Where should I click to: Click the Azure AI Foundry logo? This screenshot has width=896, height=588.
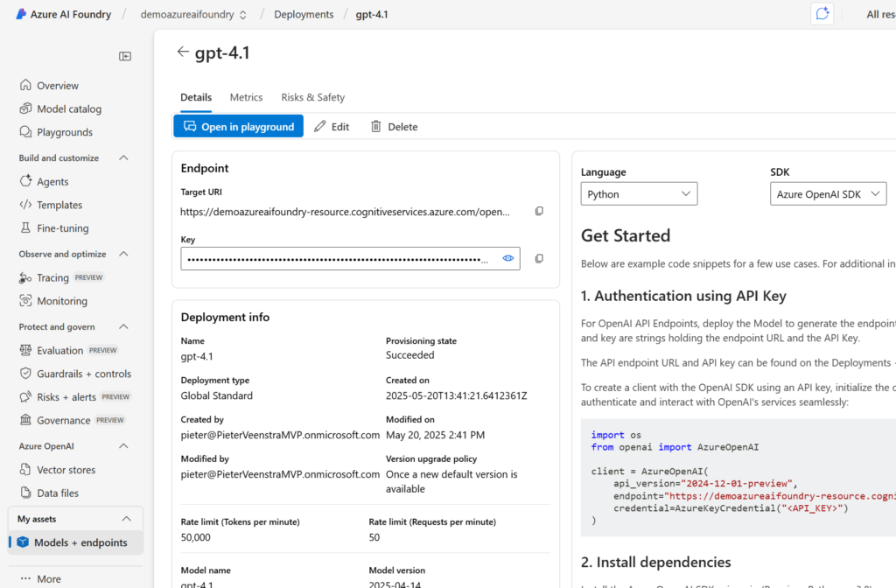click(21, 14)
